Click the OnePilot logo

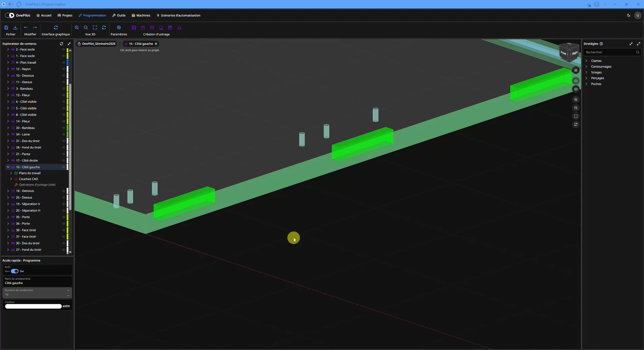coord(18,15)
